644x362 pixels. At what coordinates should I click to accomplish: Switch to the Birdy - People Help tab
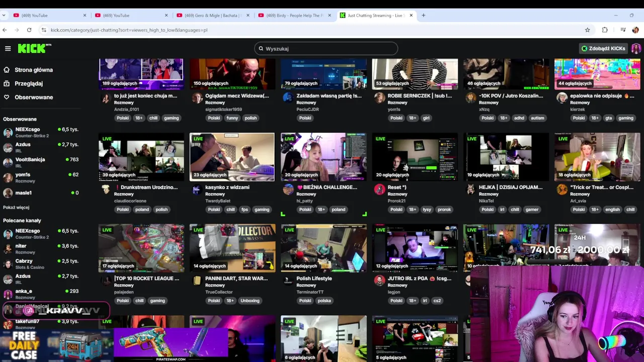(x=294, y=15)
